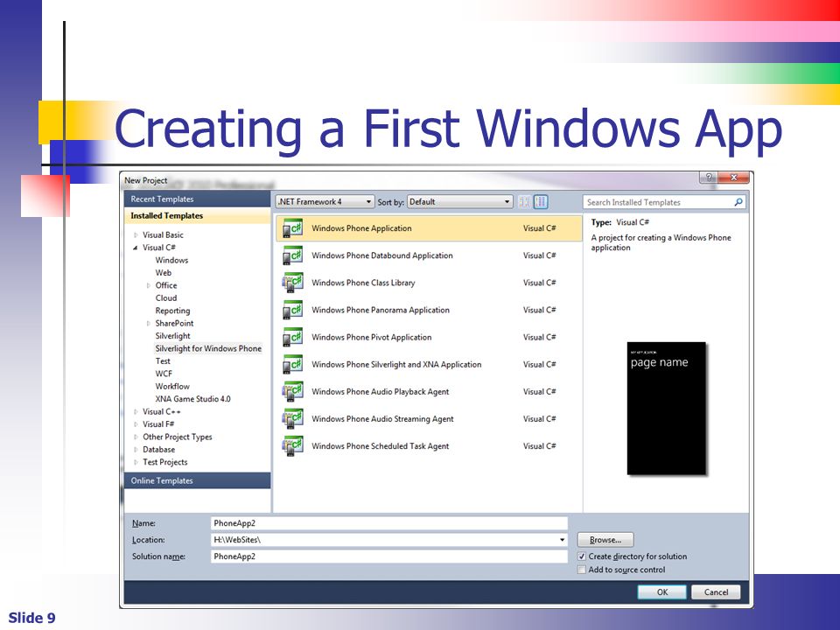This screenshot has height=630, width=840.
Task: Select the Windows Phone Panorama Application text
Action: click(381, 310)
